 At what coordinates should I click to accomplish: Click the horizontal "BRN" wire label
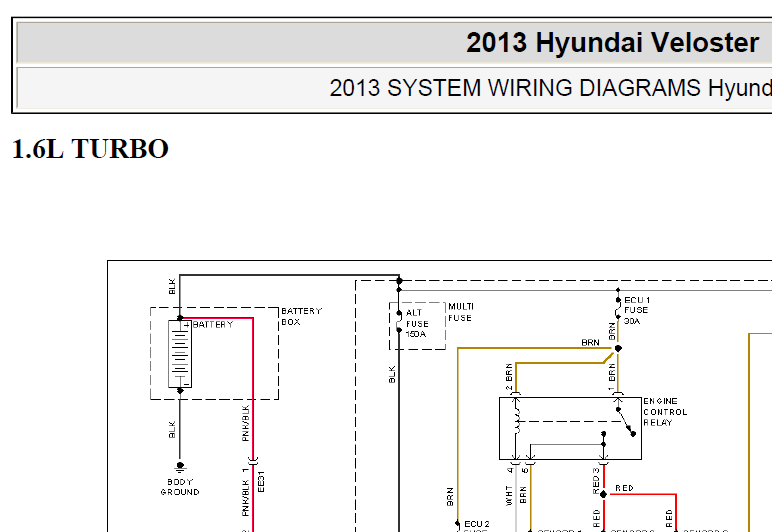pyautogui.click(x=590, y=343)
